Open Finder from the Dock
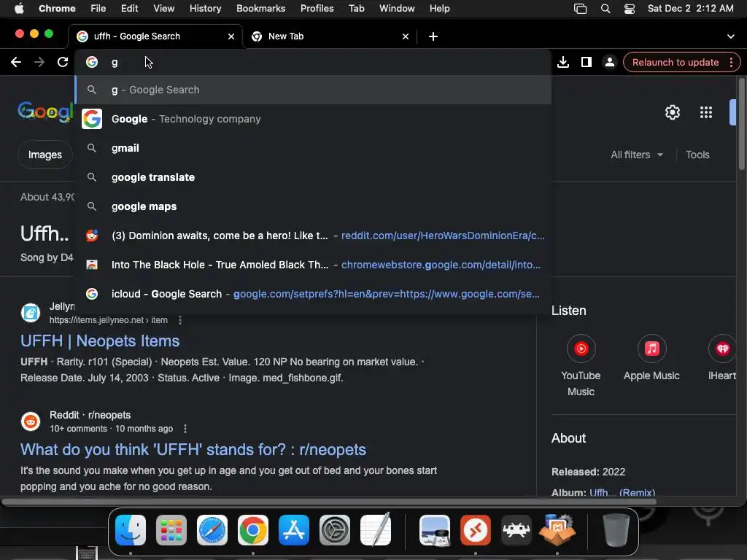The width and height of the screenshot is (747, 560). 131,530
